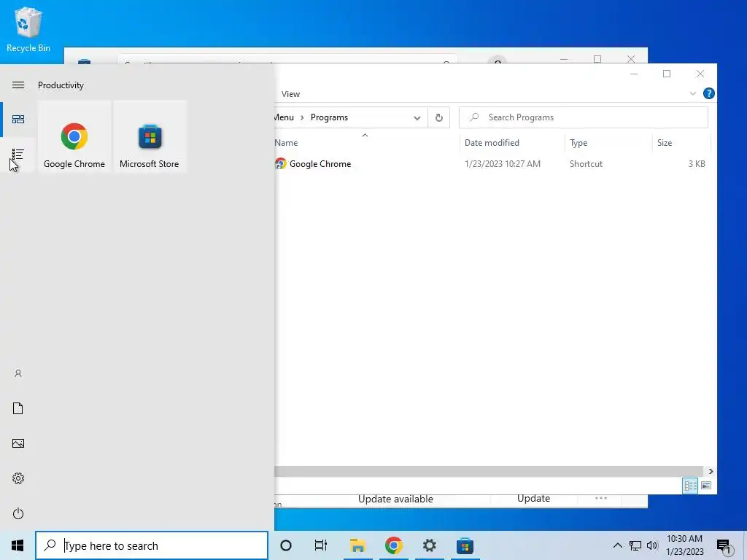The height and width of the screenshot is (560, 747).
Task: Click the scroll right arrow in File Explorer
Action: coord(711,472)
